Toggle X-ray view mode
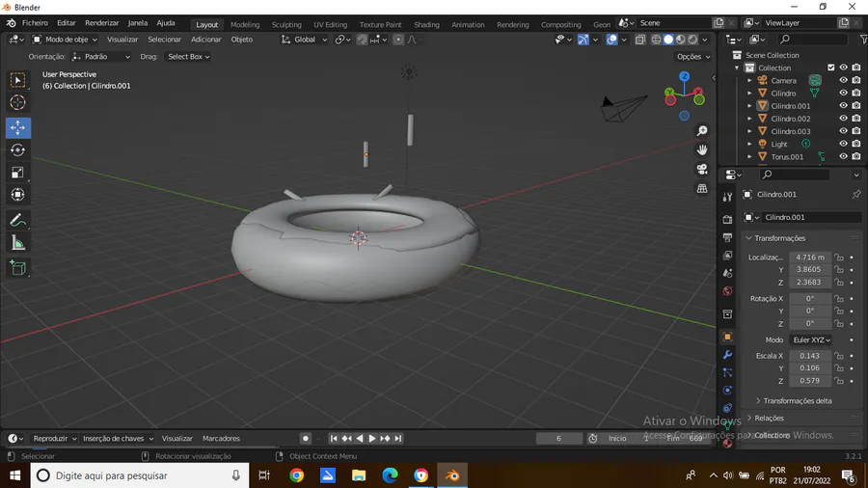 click(640, 40)
